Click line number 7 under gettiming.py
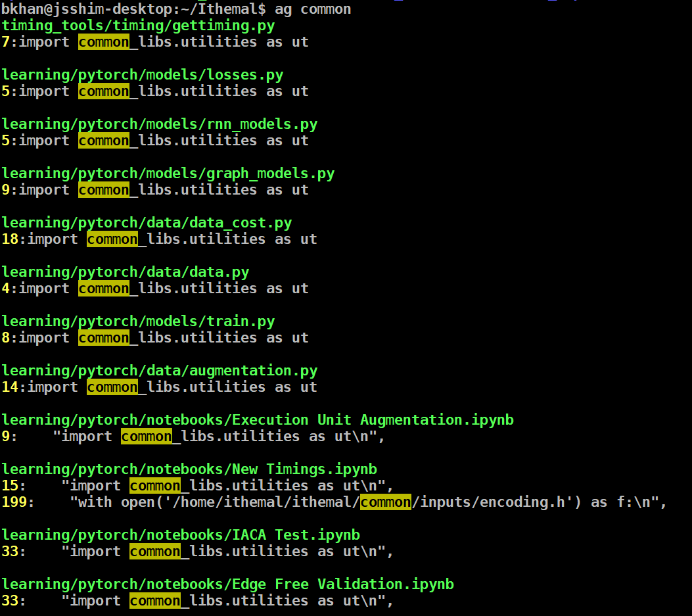The width and height of the screenshot is (692, 616). (5, 42)
